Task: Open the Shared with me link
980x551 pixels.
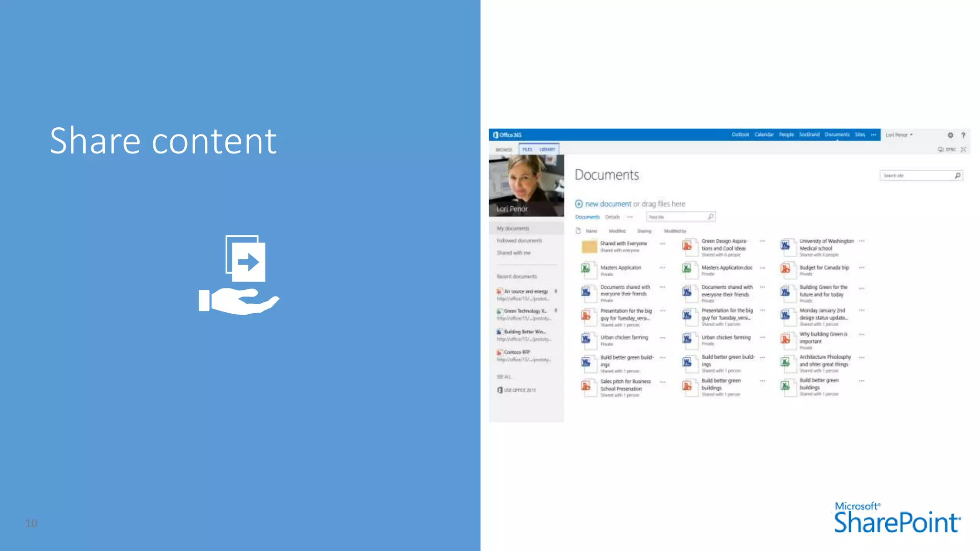Action: pyautogui.click(x=513, y=253)
